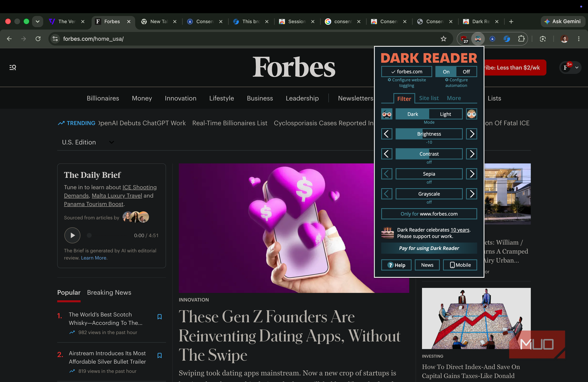
Task: Decrease Brightness with the left arrow
Action: [x=387, y=134]
